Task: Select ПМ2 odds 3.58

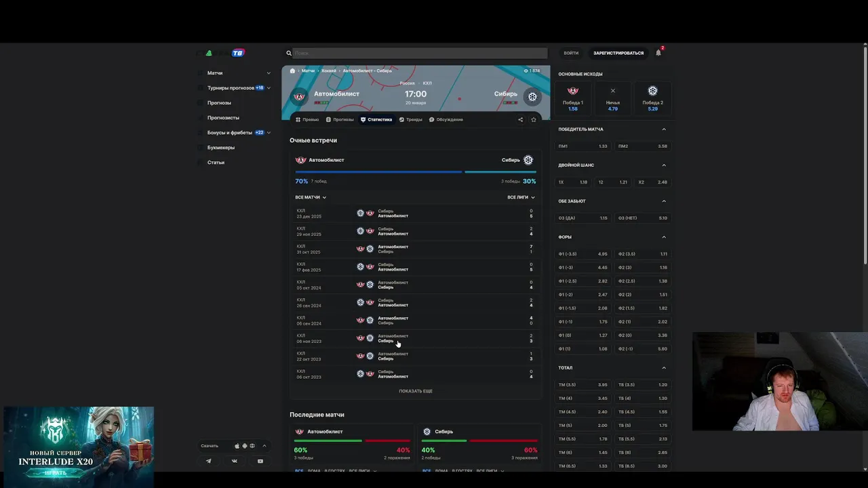Action: pyautogui.click(x=643, y=146)
